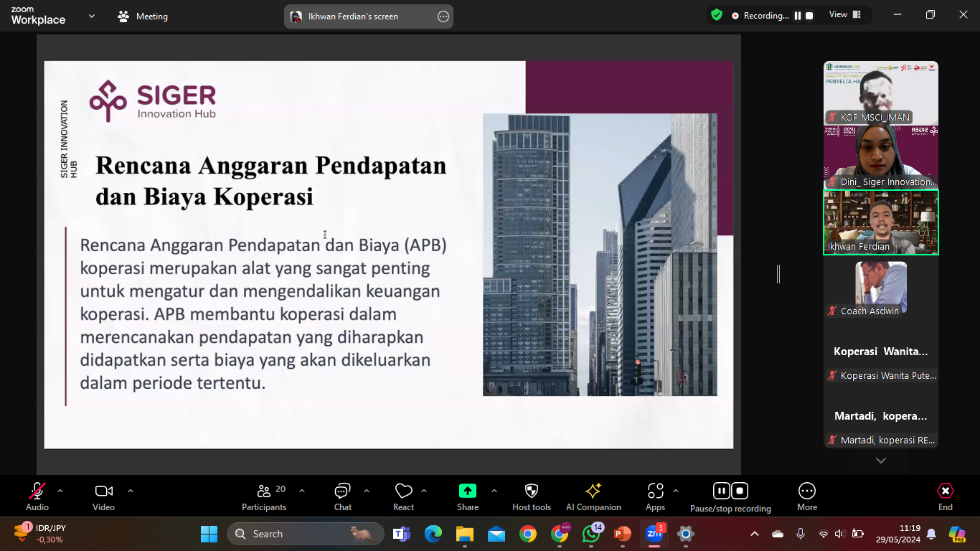Select Coach Asdwin participant tile

tap(881, 287)
